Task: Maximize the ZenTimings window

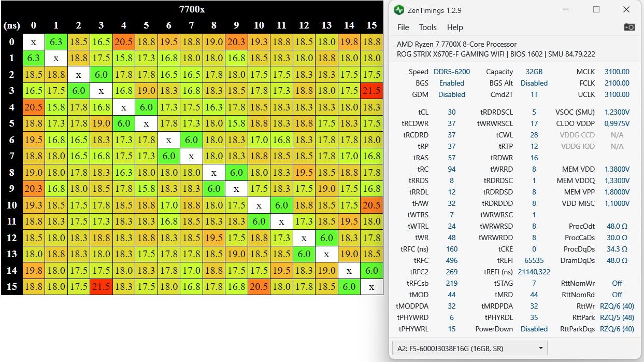Action: (596, 10)
